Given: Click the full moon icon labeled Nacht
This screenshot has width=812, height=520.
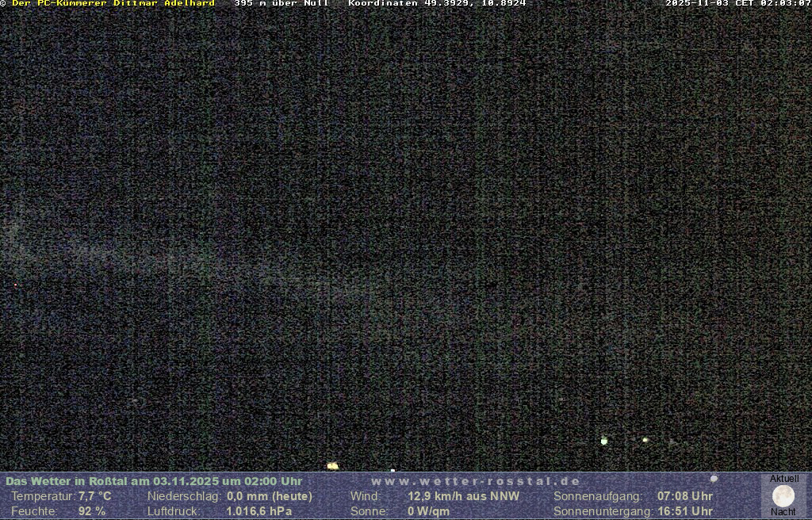Looking at the screenshot, I should (x=783, y=496).
